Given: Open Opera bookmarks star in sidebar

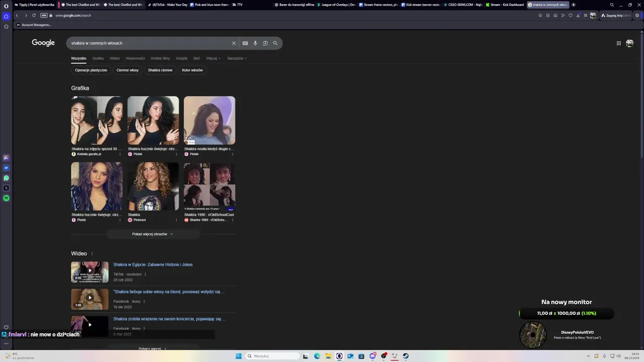Looking at the screenshot, I should pyautogui.click(x=6, y=26).
